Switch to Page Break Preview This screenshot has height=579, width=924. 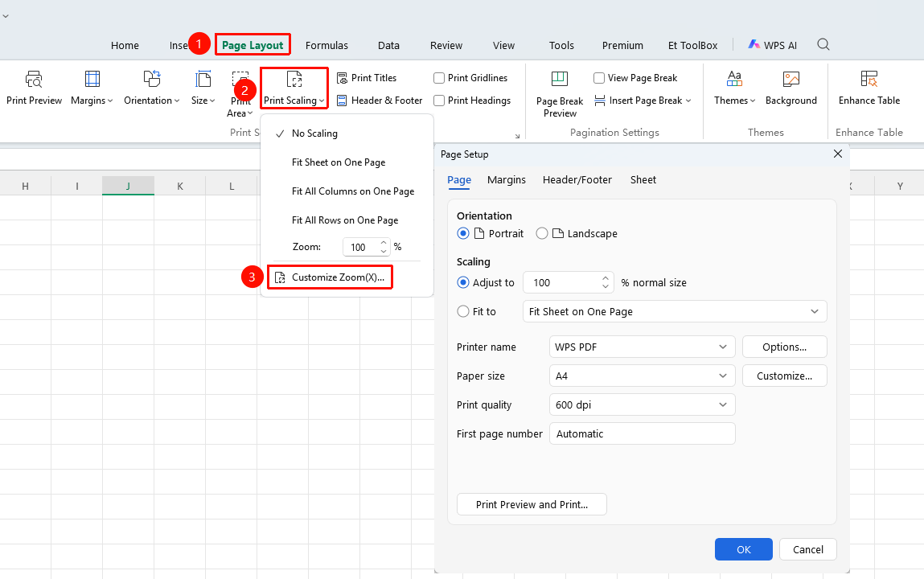[x=559, y=94]
